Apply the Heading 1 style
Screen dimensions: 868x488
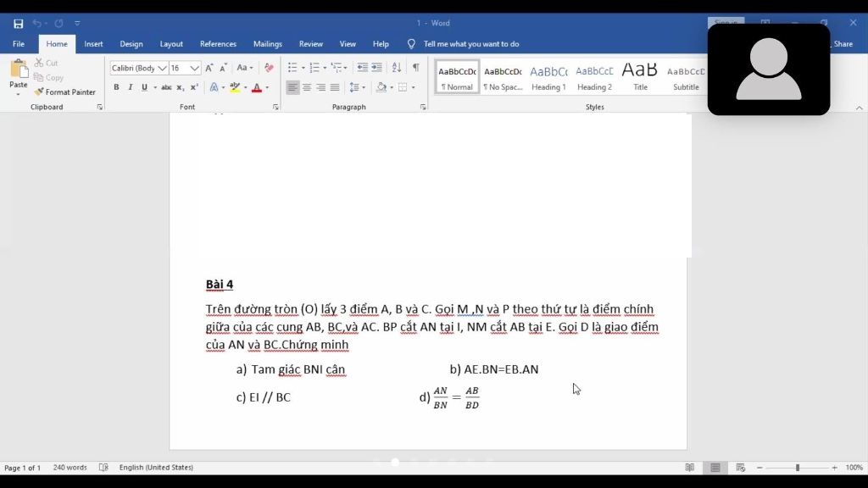[x=548, y=77]
